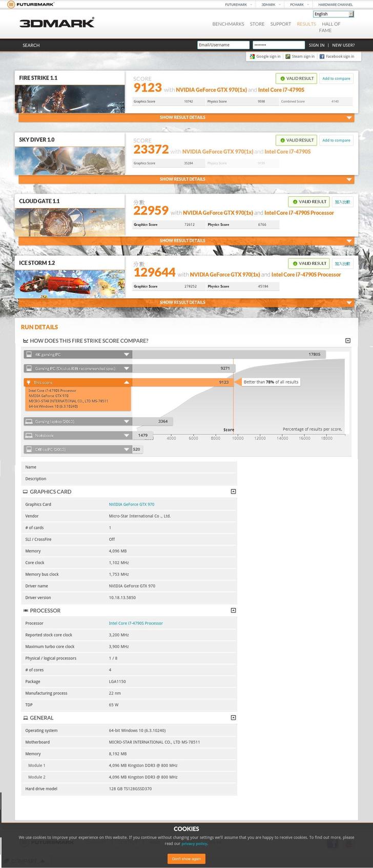This screenshot has height=868, width=373.
Task: Click the Ice Storm Valid Result badge
Action: 309,263
